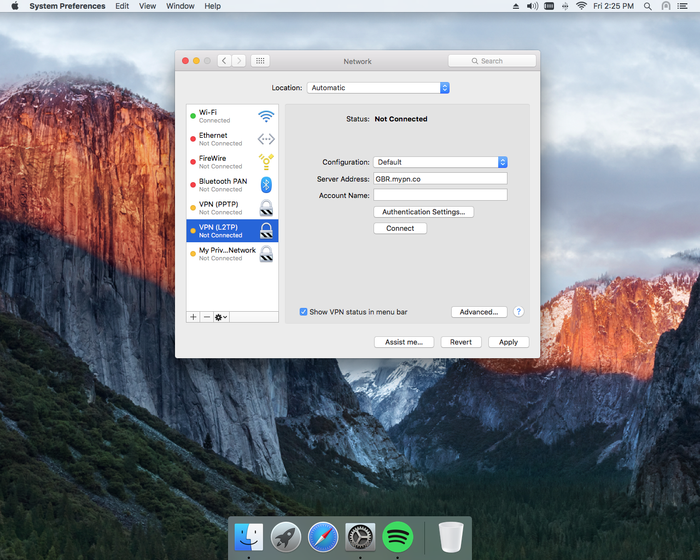The image size is (700, 560).
Task: Open the Apple menu
Action: [15, 6]
